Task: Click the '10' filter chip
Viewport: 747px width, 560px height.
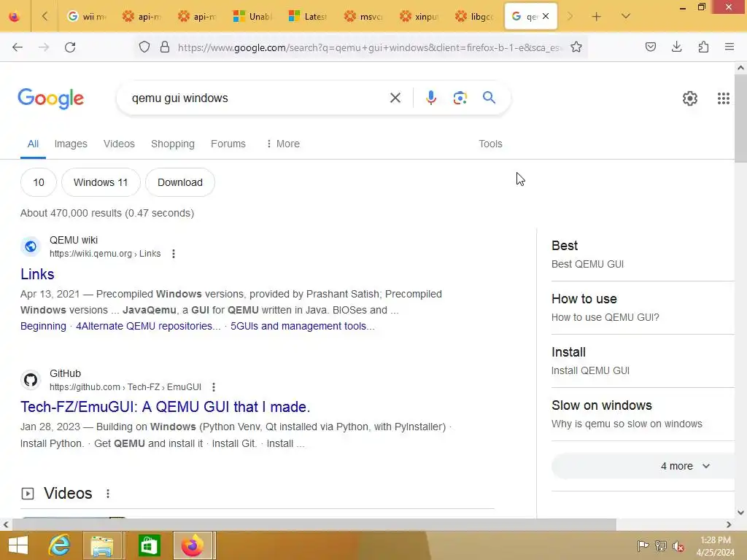Action: click(39, 182)
